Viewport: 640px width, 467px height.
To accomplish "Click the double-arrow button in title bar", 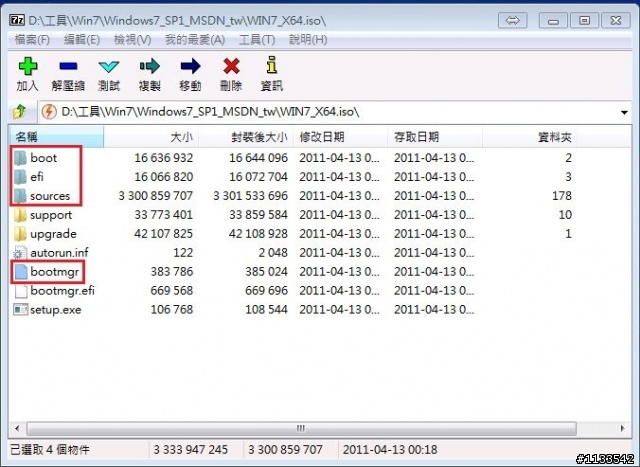I will coord(512,20).
